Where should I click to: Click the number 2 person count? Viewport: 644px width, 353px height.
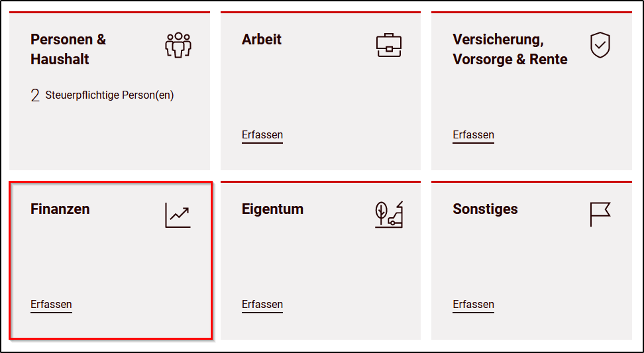click(x=35, y=95)
